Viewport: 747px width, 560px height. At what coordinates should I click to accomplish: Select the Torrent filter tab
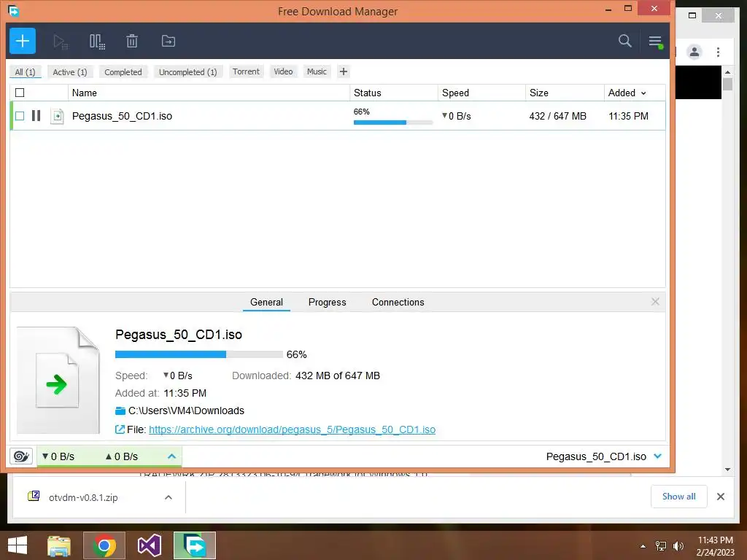(x=246, y=71)
